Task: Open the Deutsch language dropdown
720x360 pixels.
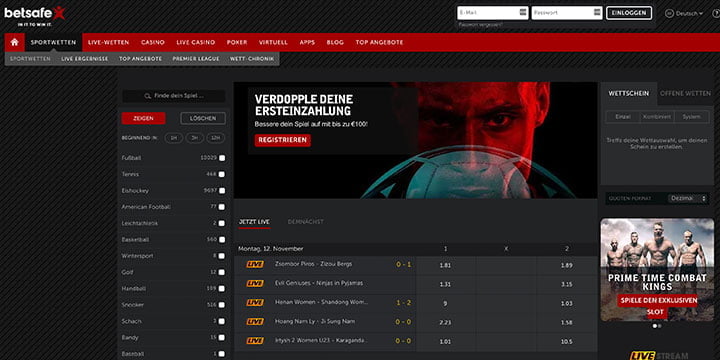Action: (x=689, y=14)
